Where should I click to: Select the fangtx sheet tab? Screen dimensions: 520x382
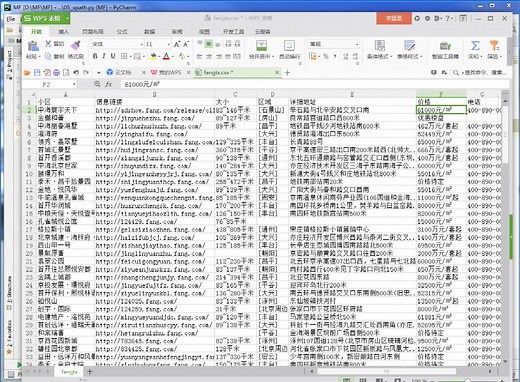pos(69,371)
